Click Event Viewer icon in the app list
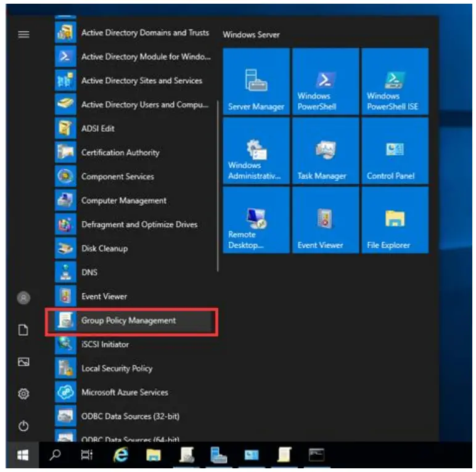Screen dimensions: 476x472 (65, 296)
